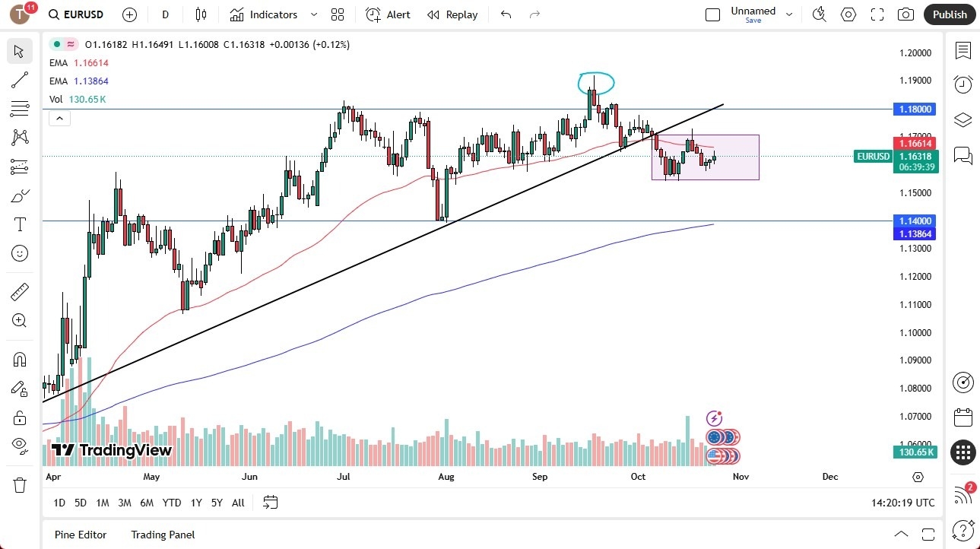Take a chart snapshot with the camera icon
The width and height of the screenshot is (980, 549).
(x=905, y=14)
